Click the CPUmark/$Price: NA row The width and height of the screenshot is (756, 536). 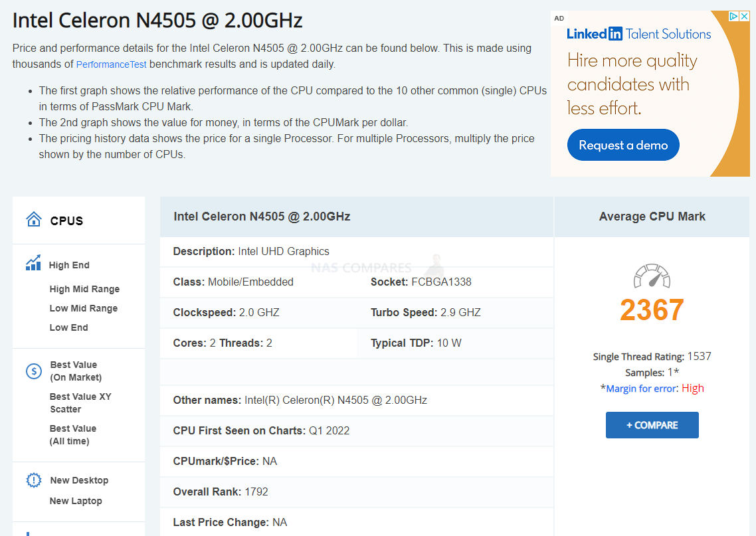(356, 462)
